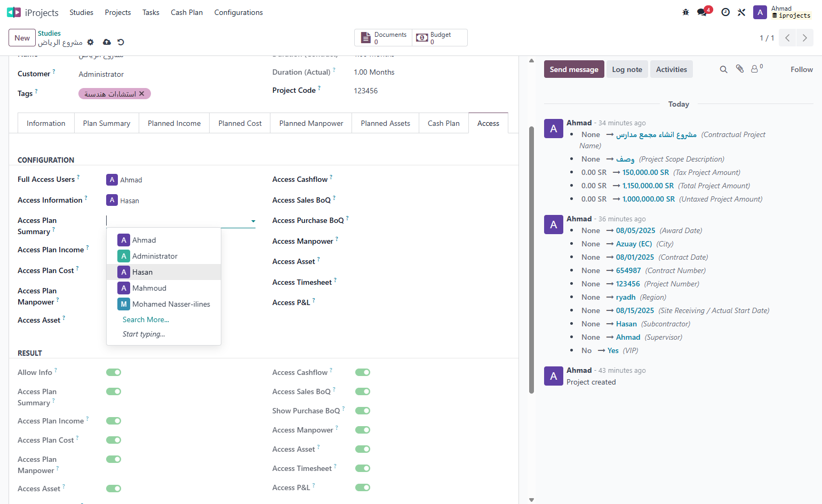Click help mark beside Access Cashflow config
Screen dimensions: 822x504
[x=331, y=177]
